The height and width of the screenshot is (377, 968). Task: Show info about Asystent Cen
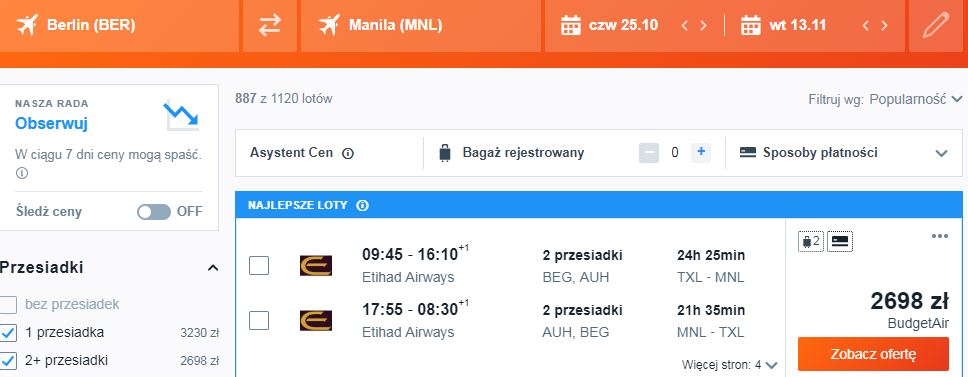[x=348, y=153]
